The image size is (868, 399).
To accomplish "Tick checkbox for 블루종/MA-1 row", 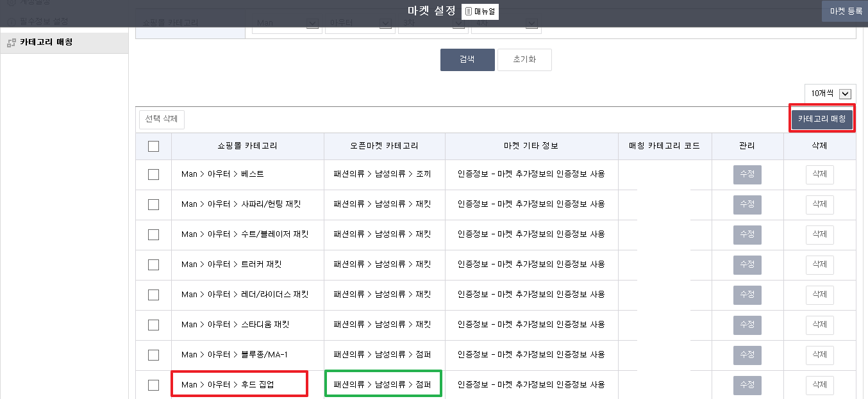I will [x=153, y=355].
